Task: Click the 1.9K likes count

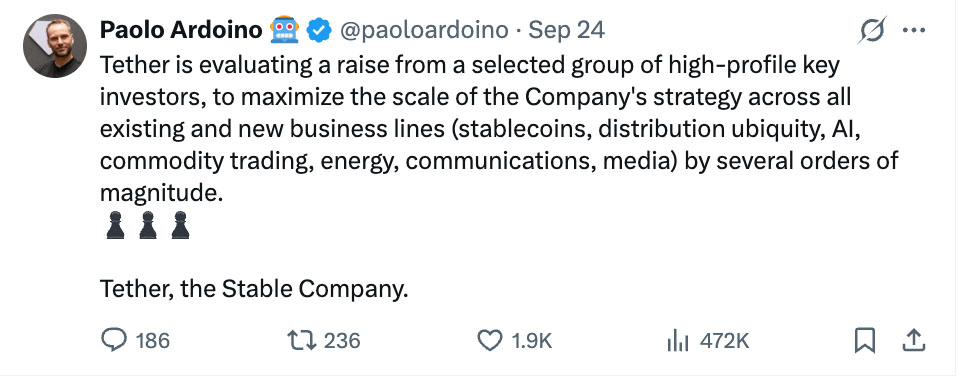Action: tap(531, 341)
